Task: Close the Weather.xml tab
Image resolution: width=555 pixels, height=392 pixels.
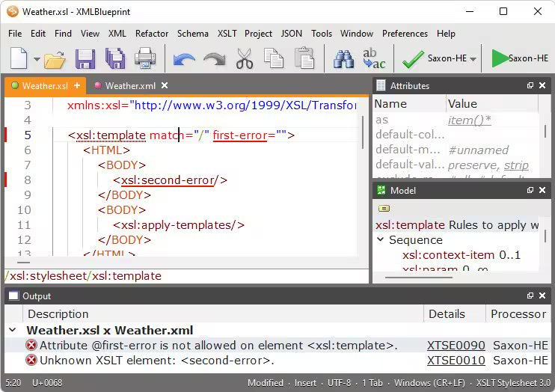Action: point(165,85)
